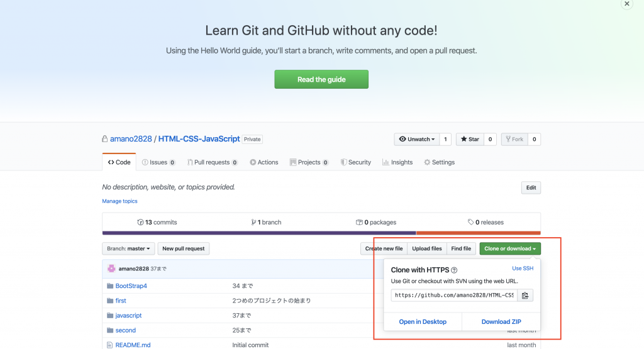Open the commit message 25まで

point(241,330)
